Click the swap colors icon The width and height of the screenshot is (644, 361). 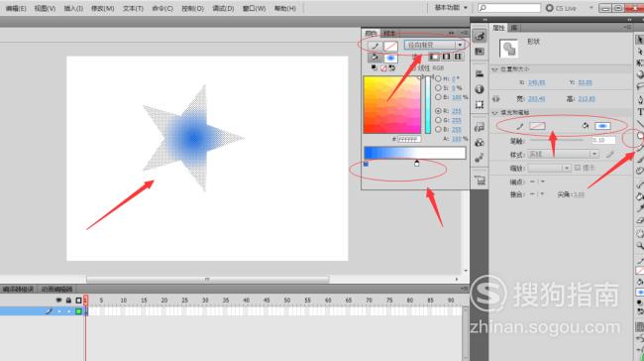pos(392,67)
